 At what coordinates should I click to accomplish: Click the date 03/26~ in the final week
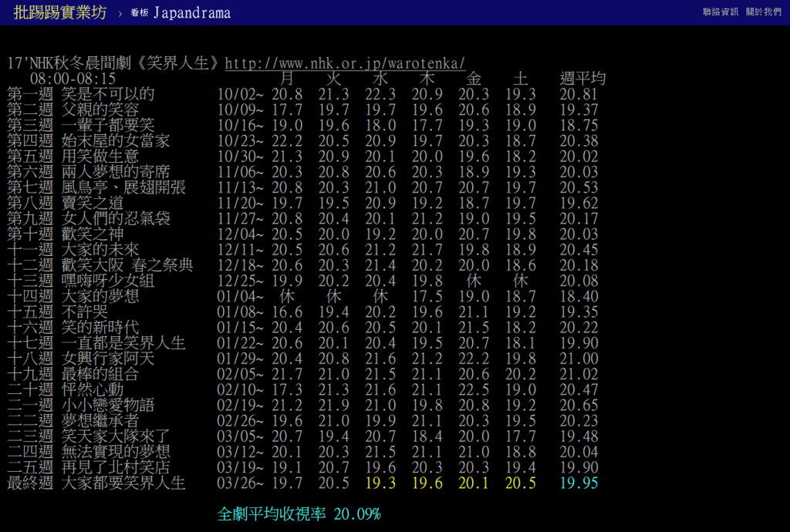[241, 483]
